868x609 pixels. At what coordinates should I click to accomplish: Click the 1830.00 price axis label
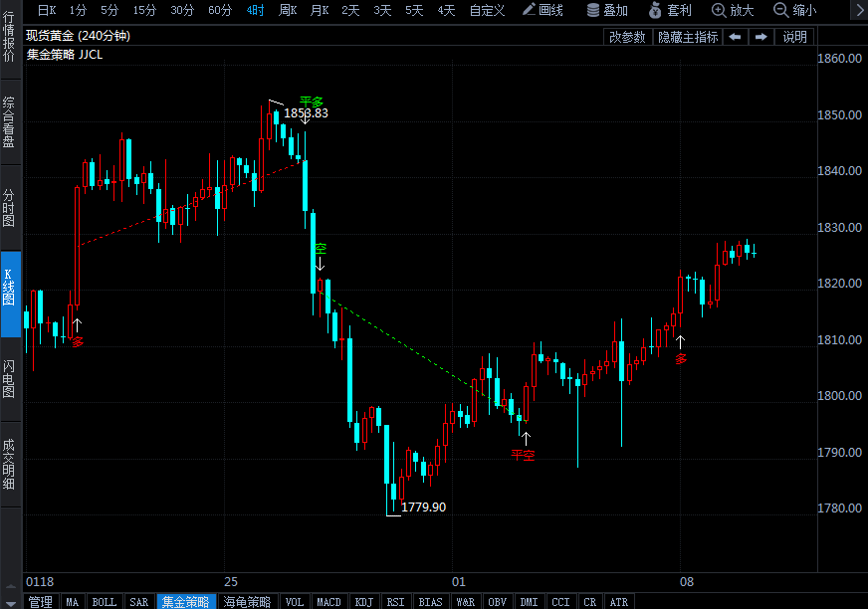coord(840,228)
